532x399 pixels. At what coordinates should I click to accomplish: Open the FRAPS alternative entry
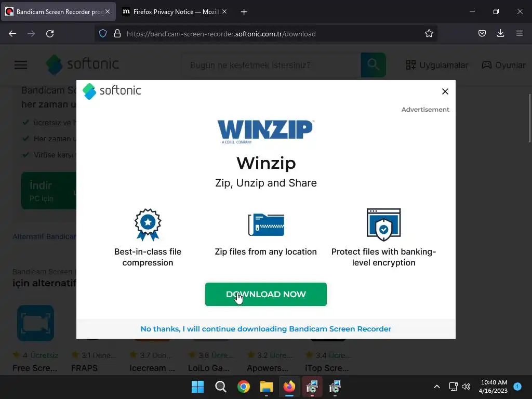[84, 368]
